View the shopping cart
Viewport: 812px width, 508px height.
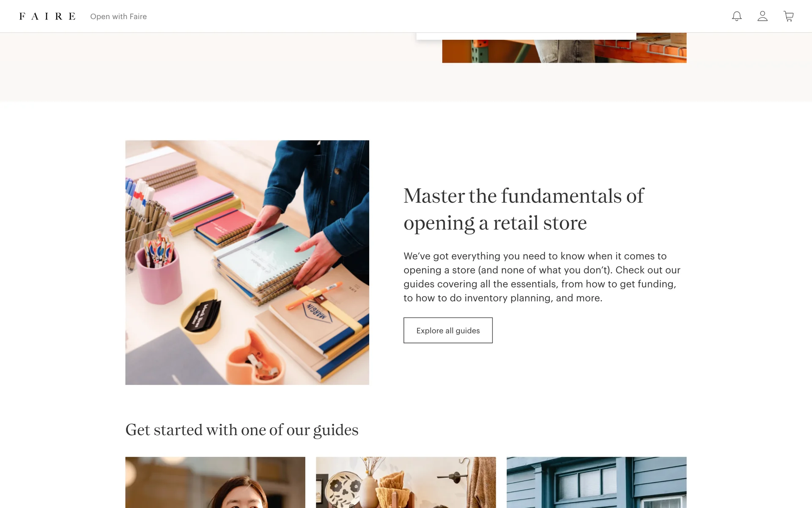788,16
